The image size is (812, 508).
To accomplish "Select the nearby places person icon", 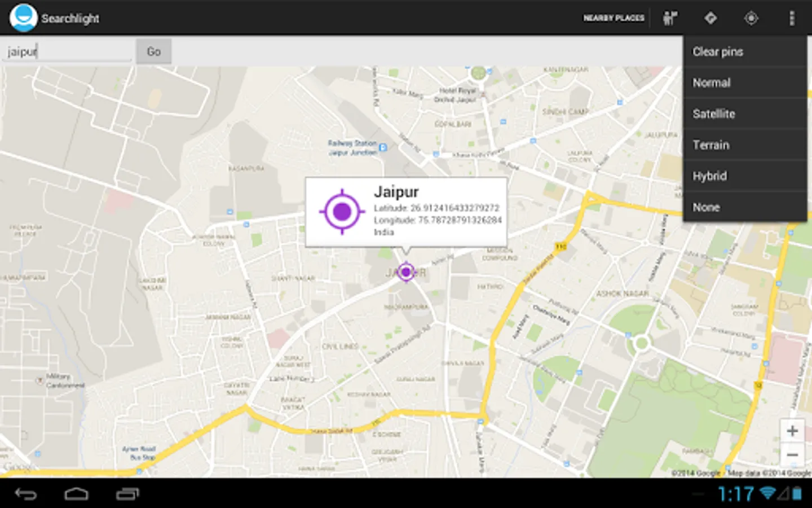I will pos(670,17).
